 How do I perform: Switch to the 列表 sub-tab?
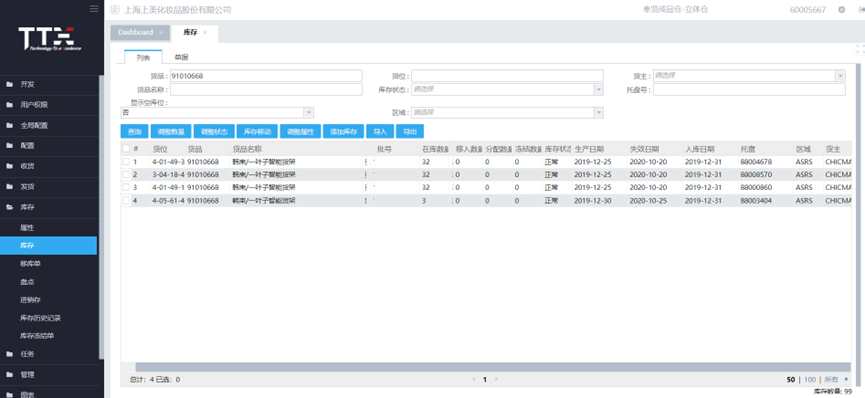(143, 57)
